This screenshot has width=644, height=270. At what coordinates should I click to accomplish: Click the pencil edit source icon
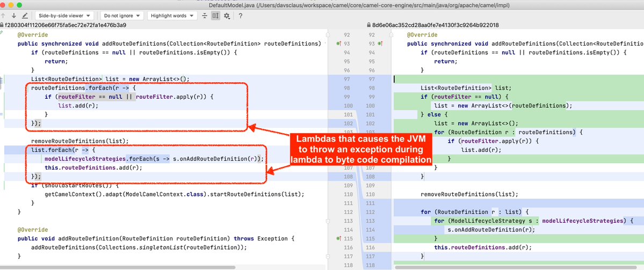point(25,16)
